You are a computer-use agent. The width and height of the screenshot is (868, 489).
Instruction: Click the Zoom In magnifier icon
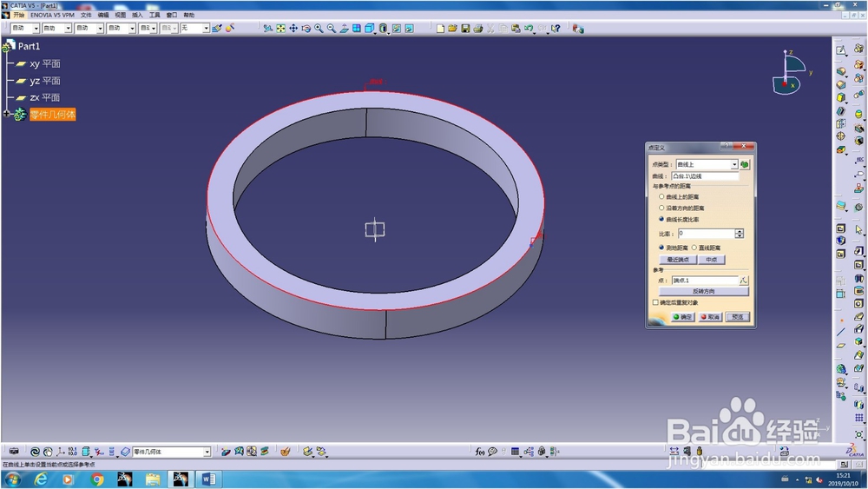point(319,29)
